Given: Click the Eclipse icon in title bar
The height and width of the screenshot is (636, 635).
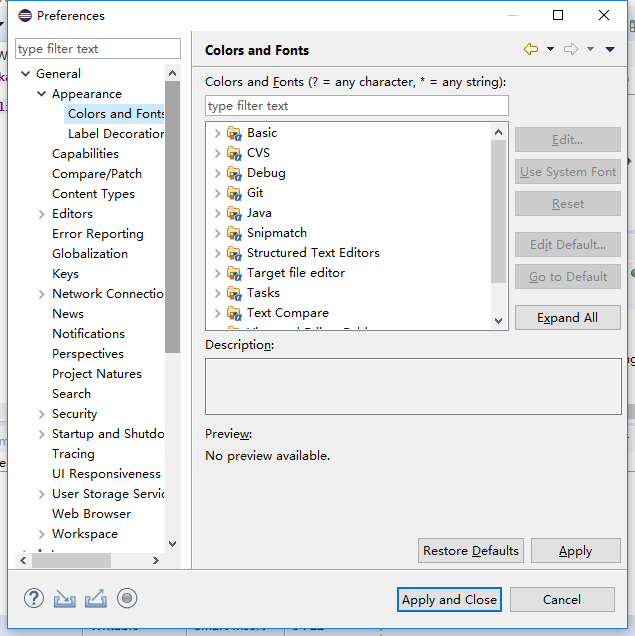Looking at the screenshot, I should click(25, 15).
